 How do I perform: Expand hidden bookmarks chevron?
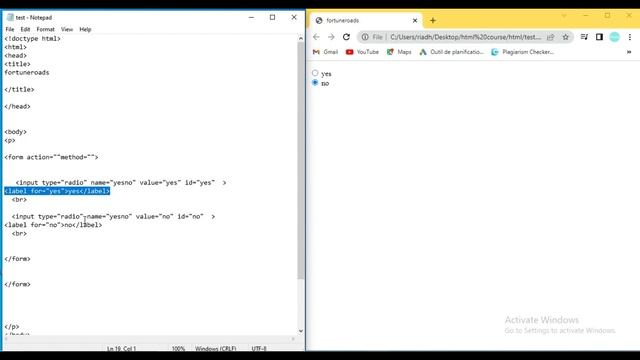629,52
